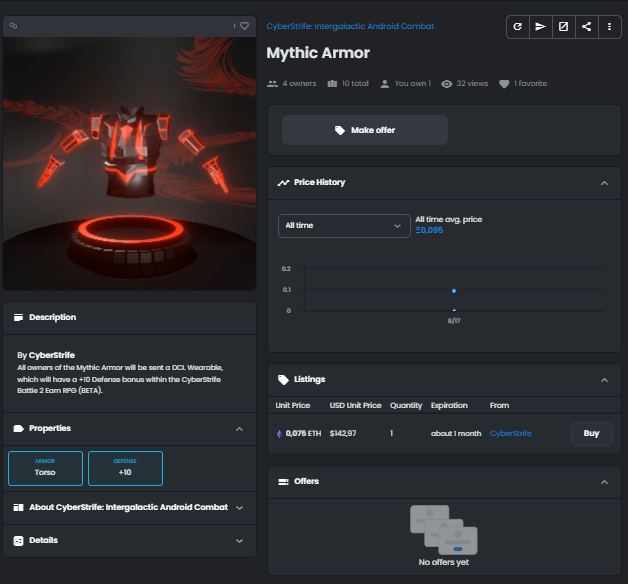Open CyberStrife seller link in listings
This screenshot has width=628, height=584.
tap(511, 433)
